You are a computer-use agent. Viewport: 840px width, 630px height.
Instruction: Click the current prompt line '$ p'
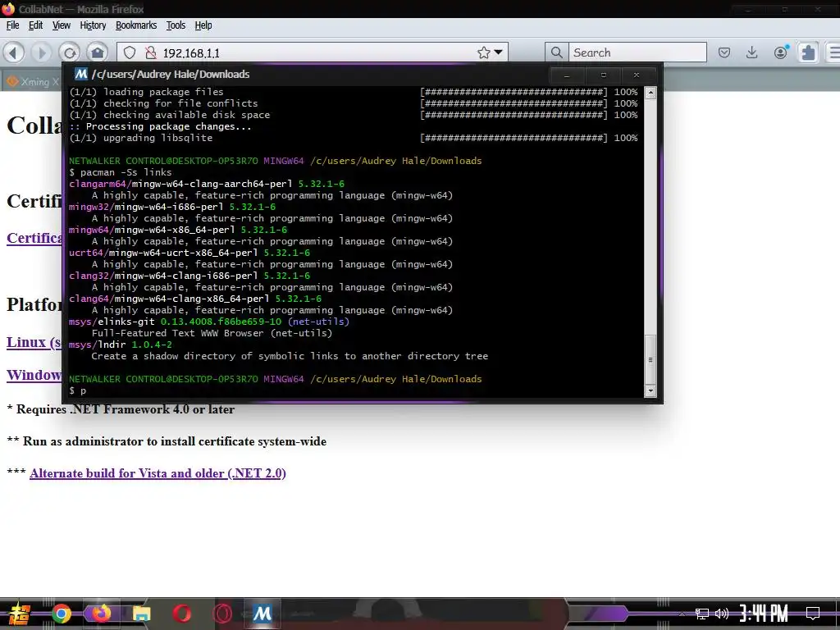(x=78, y=390)
